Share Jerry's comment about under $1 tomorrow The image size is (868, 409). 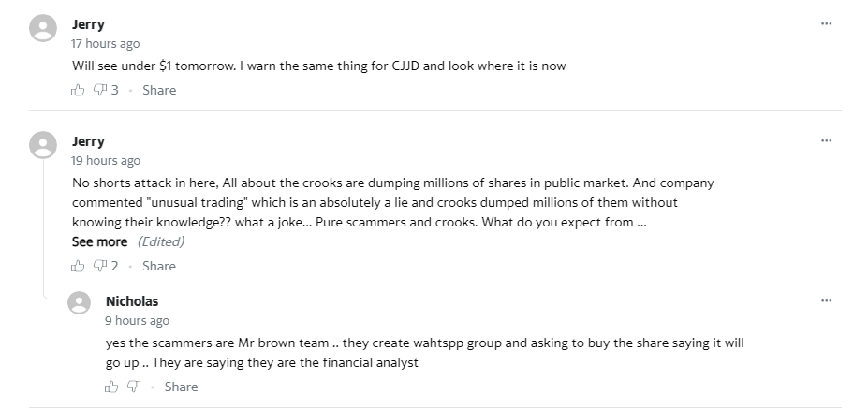click(x=159, y=90)
